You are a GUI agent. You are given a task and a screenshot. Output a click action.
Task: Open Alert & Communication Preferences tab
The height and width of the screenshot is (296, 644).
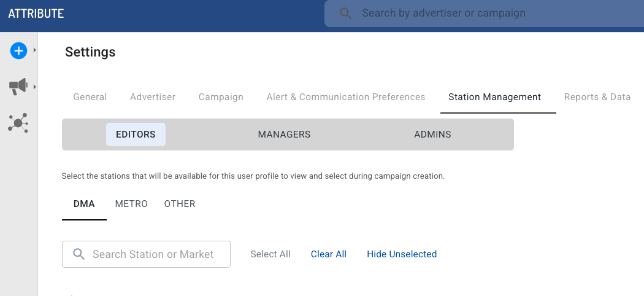coord(346,97)
